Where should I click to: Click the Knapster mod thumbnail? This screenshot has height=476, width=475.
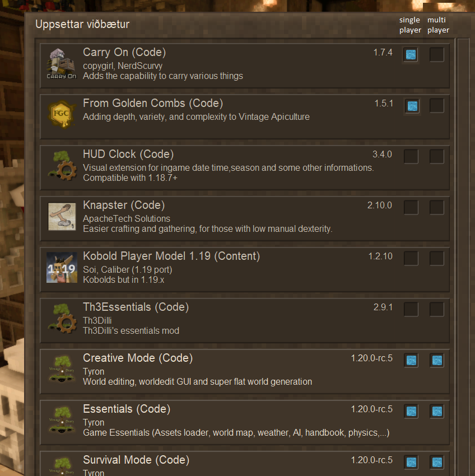tap(62, 217)
